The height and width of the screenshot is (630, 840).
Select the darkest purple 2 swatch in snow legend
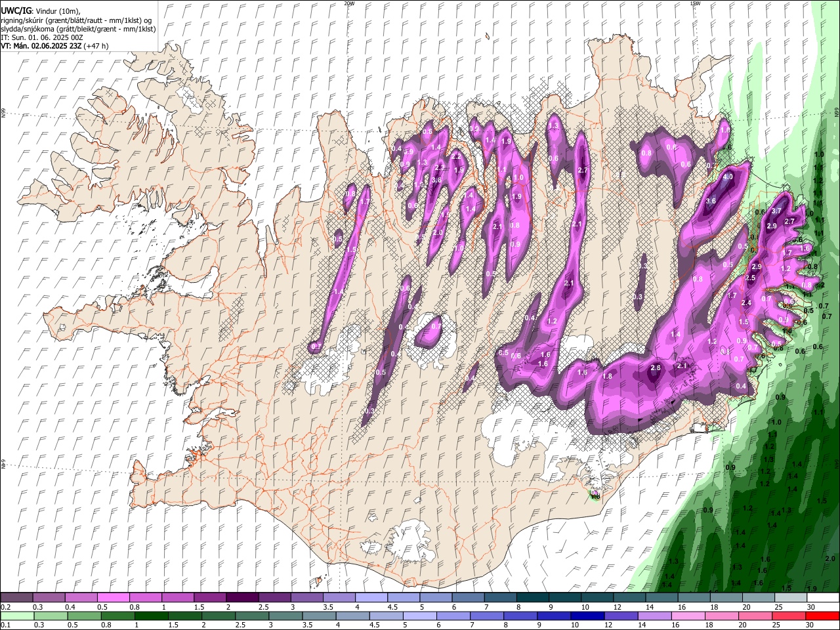pos(242,597)
